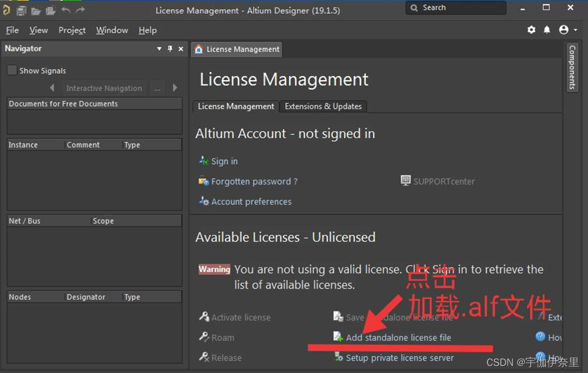Close the Navigator panel
This screenshot has height=373, width=588.
click(181, 49)
